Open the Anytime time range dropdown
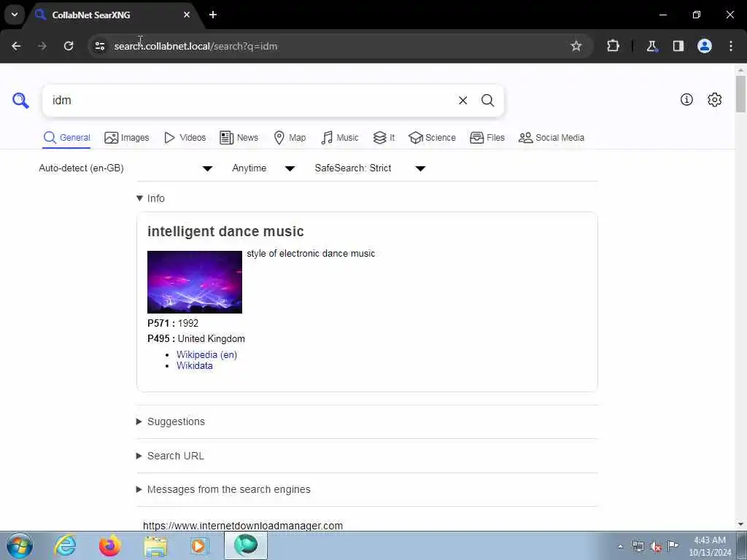The width and height of the screenshot is (747, 560). pyautogui.click(x=263, y=168)
